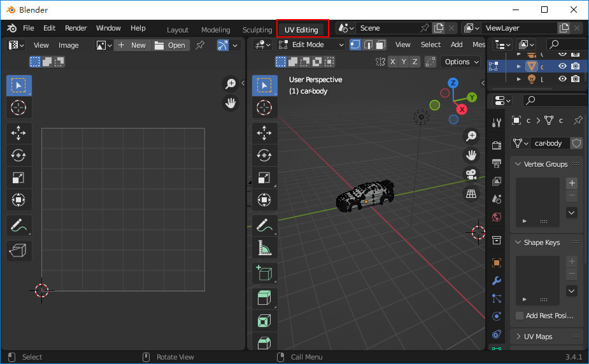This screenshot has height=364, width=589.
Task: Choose the Extrude Region tool
Action: pyautogui.click(x=264, y=297)
